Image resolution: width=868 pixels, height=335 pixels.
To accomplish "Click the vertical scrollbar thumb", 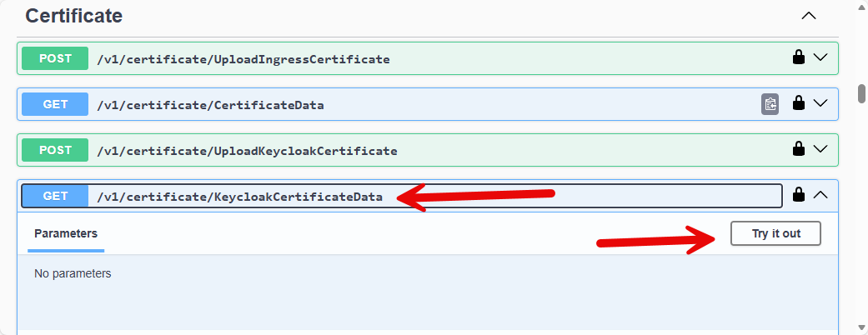I will pyautogui.click(x=862, y=92).
